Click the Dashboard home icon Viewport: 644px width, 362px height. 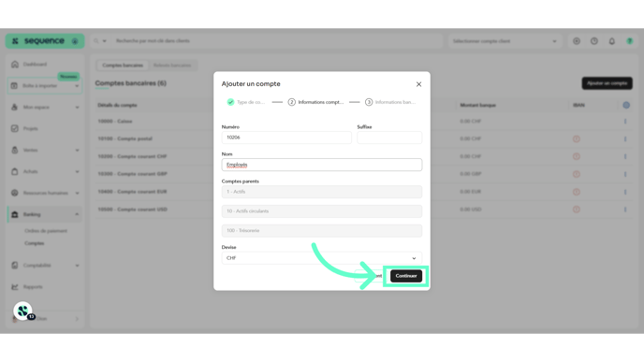point(15,64)
